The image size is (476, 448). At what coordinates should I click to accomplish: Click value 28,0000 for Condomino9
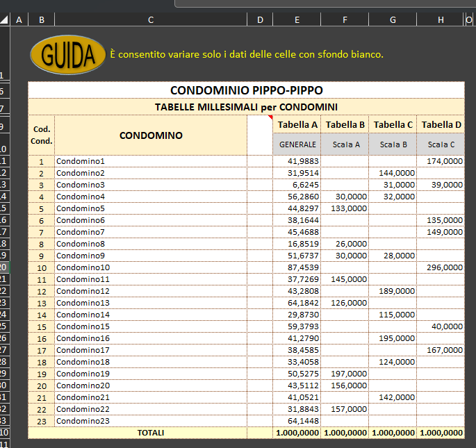tap(393, 256)
